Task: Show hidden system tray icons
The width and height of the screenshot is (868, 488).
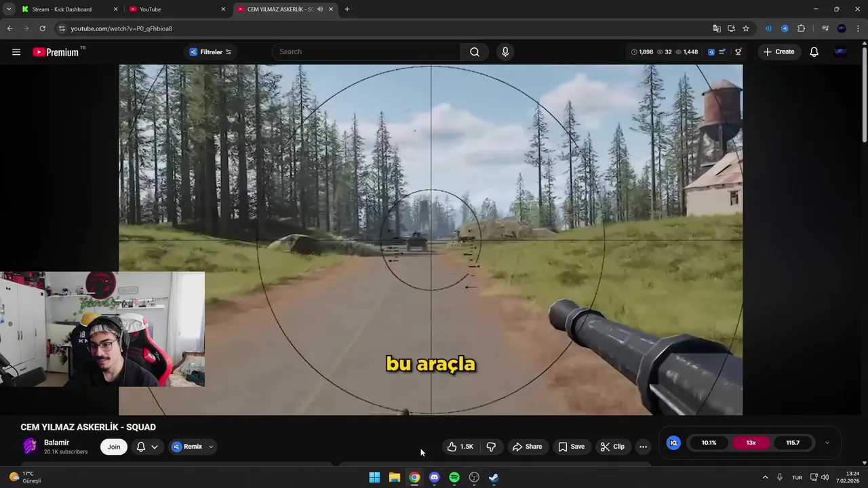Action: coord(765,477)
